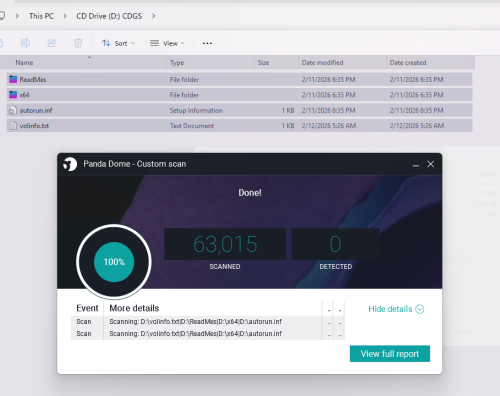Viewport: 500px width, 396px height.
Task: Select the volinfo.txt file icon
Action: click(13, 126)
